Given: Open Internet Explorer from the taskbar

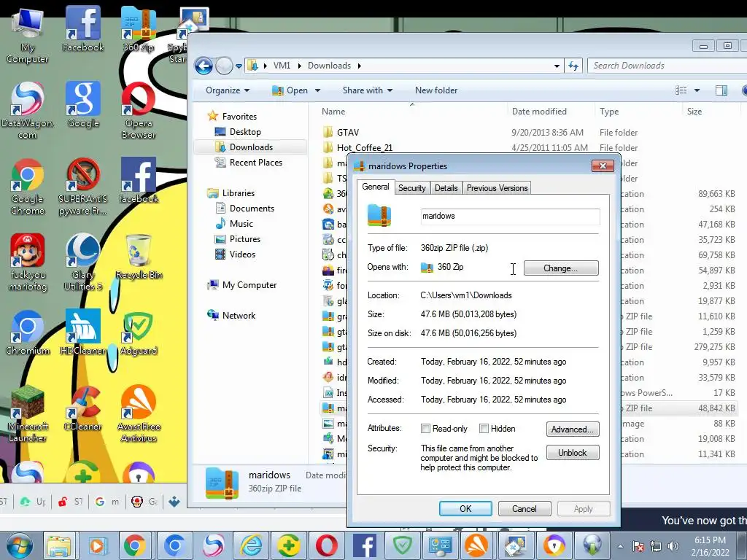Looking at the screenshot, I should pos(251,545).
